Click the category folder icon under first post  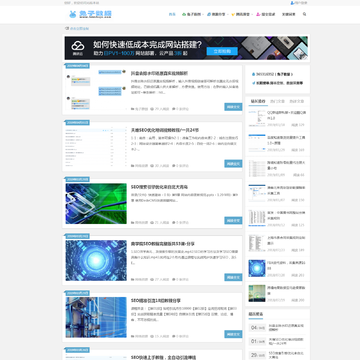(133, 109)
